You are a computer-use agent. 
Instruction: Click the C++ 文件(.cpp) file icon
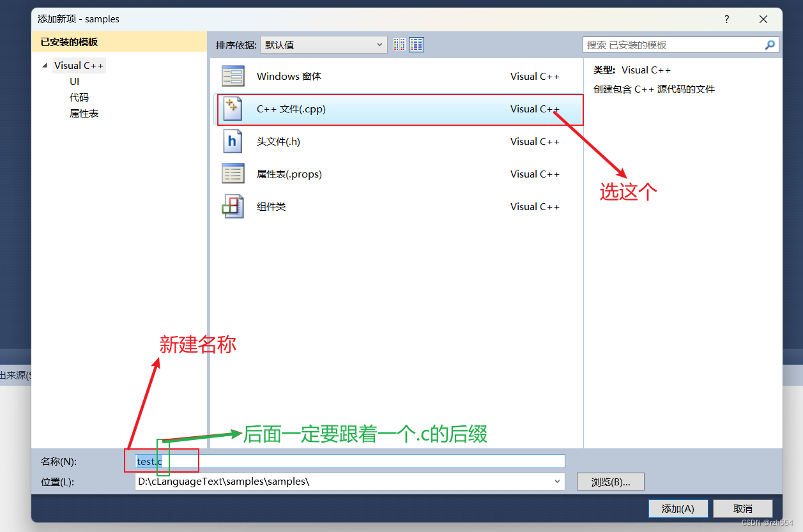pyautogui.click(x=233, y=109)
